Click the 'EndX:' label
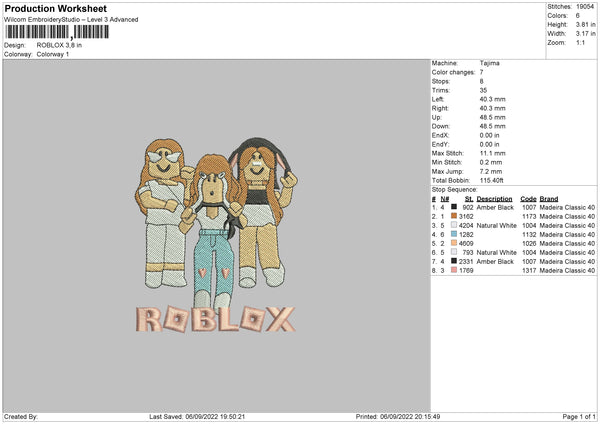Viewport: 600px width, 424px height. click(x=440, y=135)
